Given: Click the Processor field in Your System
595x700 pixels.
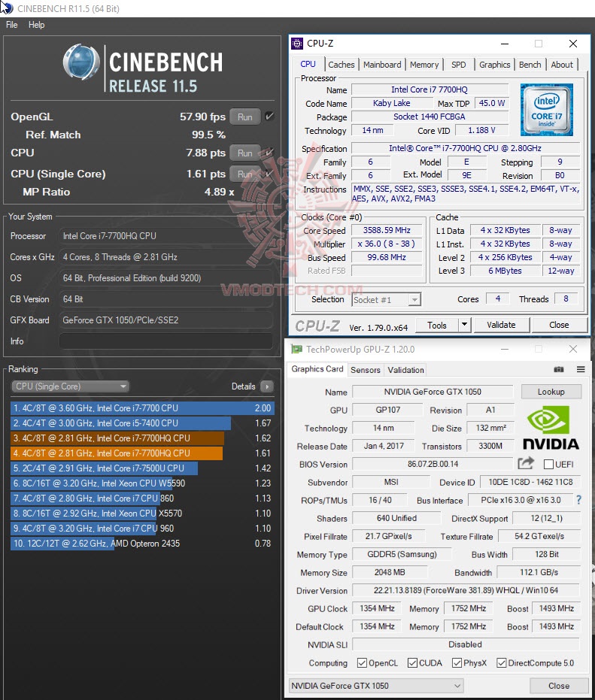Looking at the screenshot, I should coord(165,236).
